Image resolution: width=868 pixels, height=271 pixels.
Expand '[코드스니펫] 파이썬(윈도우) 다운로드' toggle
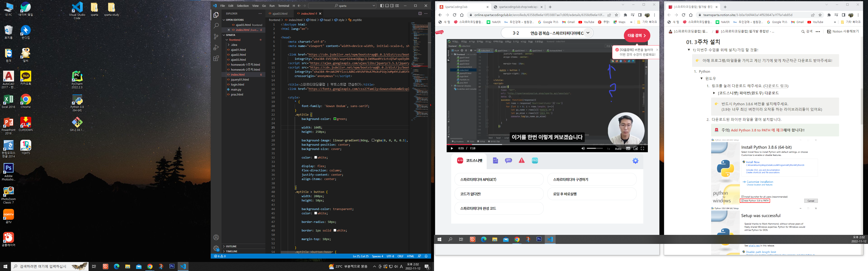(x=714, y=93)
